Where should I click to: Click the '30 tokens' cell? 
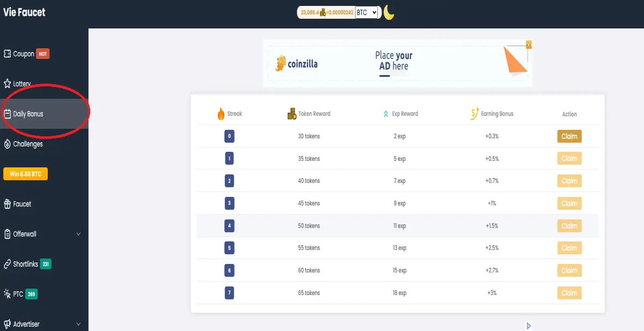tap(309, 136)
